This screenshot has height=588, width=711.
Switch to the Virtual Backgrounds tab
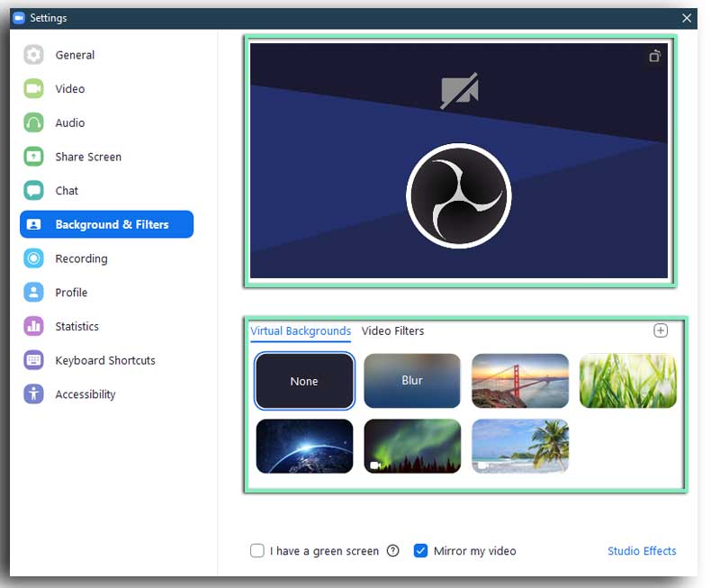coord(301,330)
